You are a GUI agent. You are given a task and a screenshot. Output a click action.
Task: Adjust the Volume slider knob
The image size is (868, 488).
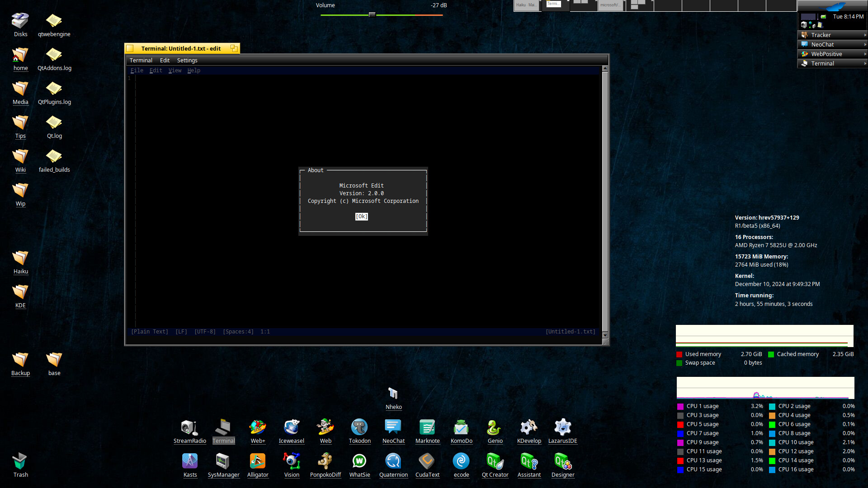point(372,15)
